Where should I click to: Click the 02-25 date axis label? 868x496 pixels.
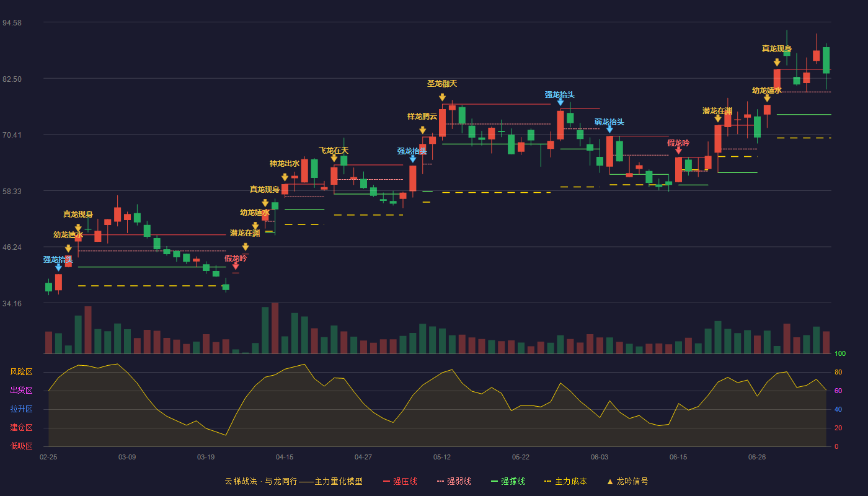coord(48,457)
